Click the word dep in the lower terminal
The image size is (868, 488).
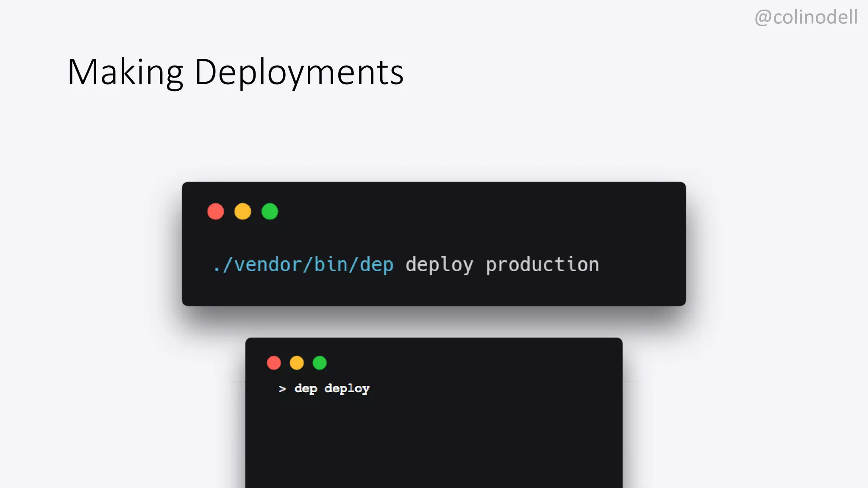(306, 389)
